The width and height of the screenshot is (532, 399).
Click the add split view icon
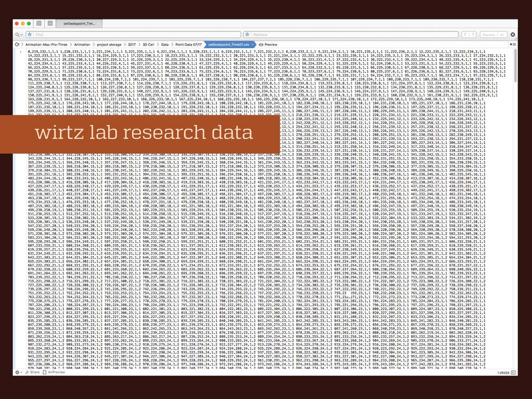(x=513, y=45)
